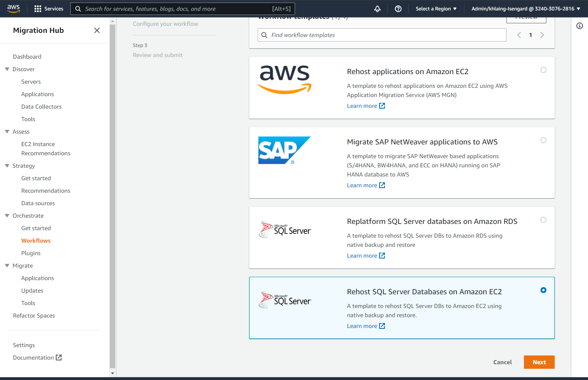Screen dimensions: 588x380
Task: Open Learn more for Replatform SQL Server
Action: (366, 256)
